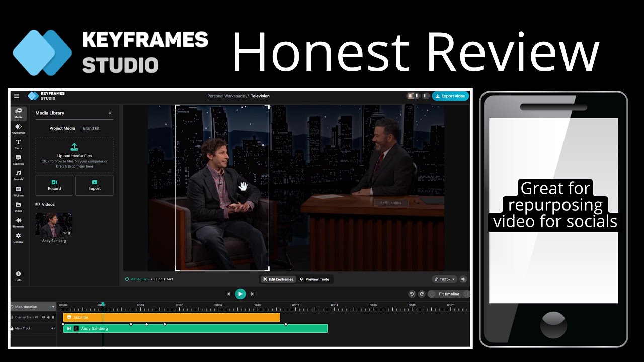This screenshot has width=644, height=362.
Task: Toggle visibility eye of Overlay Track #1
Action: tap(43, 317)
